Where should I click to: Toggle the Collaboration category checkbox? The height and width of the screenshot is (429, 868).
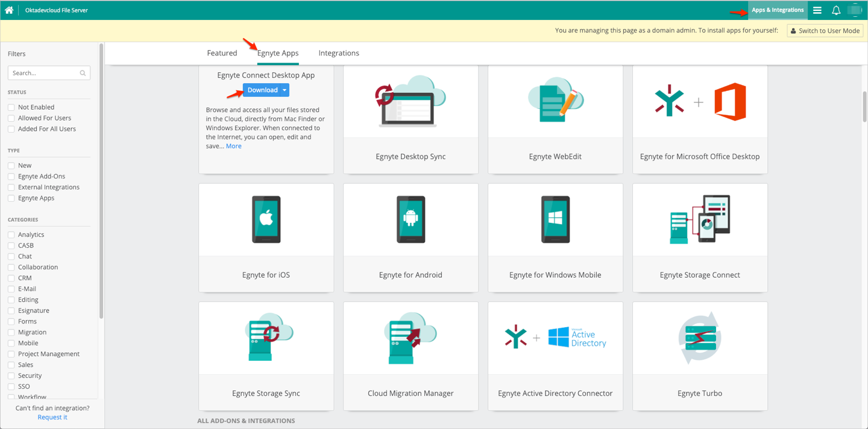[x=11, y=268]
